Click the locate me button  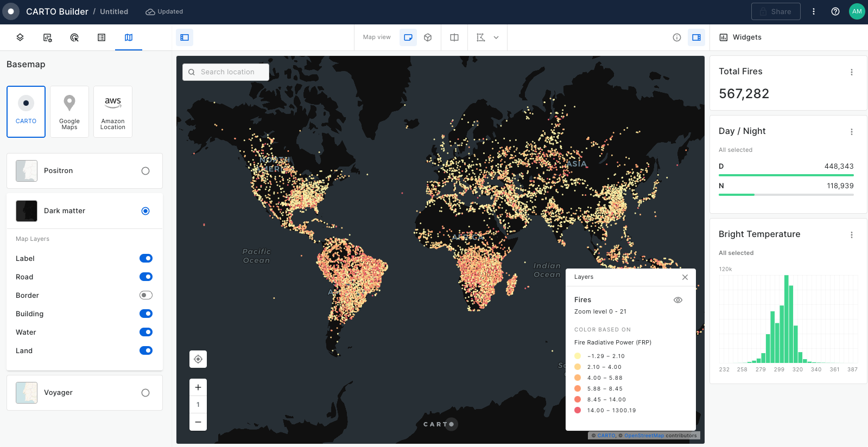point(198,359)
